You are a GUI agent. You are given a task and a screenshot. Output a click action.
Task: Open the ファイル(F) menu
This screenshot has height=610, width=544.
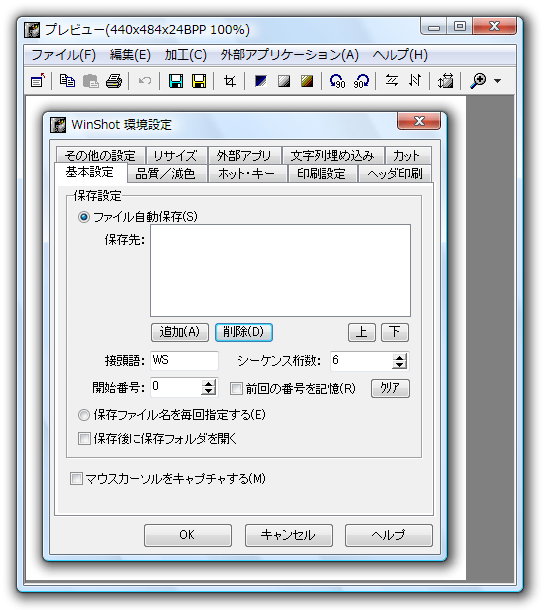tap(64, 55)
